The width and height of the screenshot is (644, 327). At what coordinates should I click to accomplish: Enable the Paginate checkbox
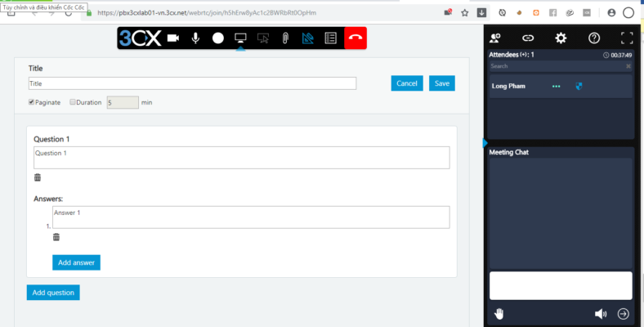[x=32, y=102]
